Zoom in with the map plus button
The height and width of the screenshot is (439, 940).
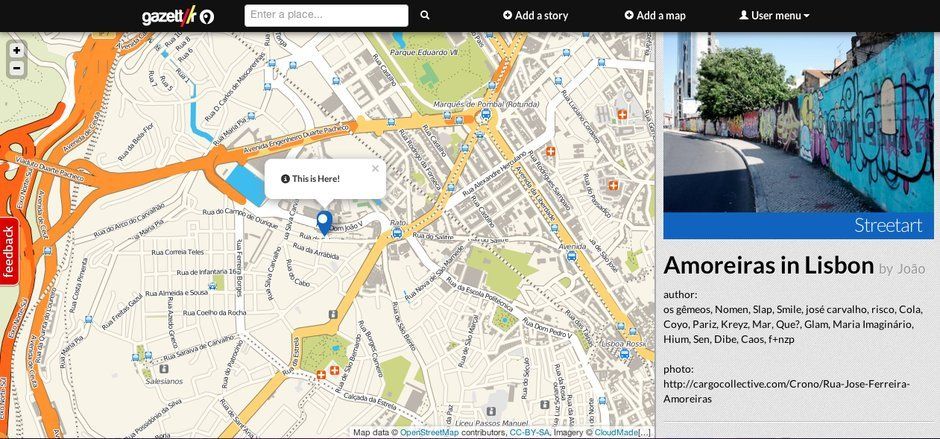pos(16,50)
